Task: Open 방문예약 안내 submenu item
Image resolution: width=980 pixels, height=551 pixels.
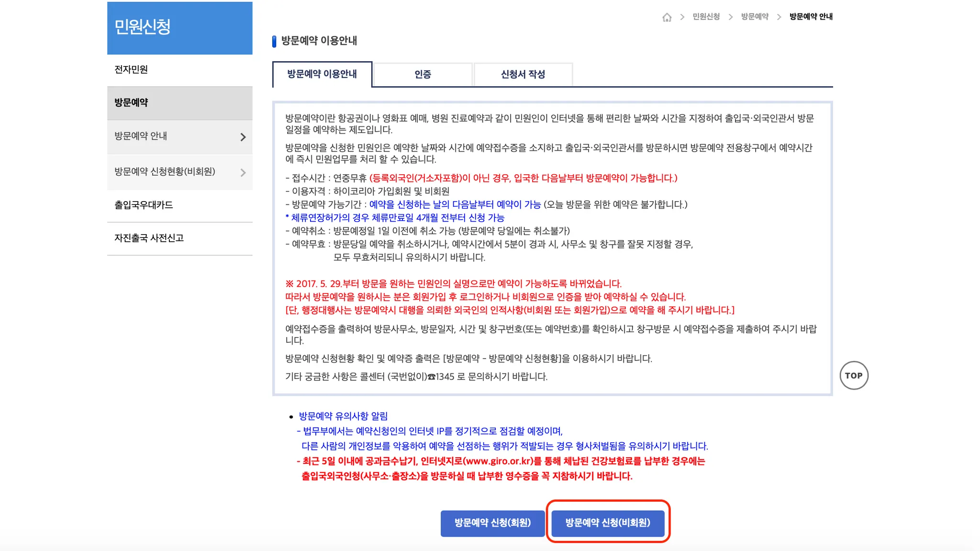Action: tap(141, 136)
